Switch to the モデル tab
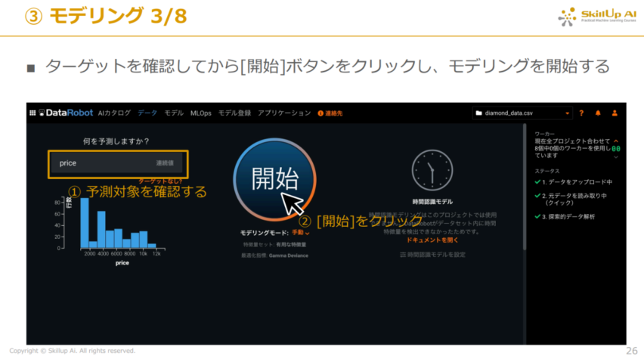Screen dimensions: 644x359 click(174, 113)
